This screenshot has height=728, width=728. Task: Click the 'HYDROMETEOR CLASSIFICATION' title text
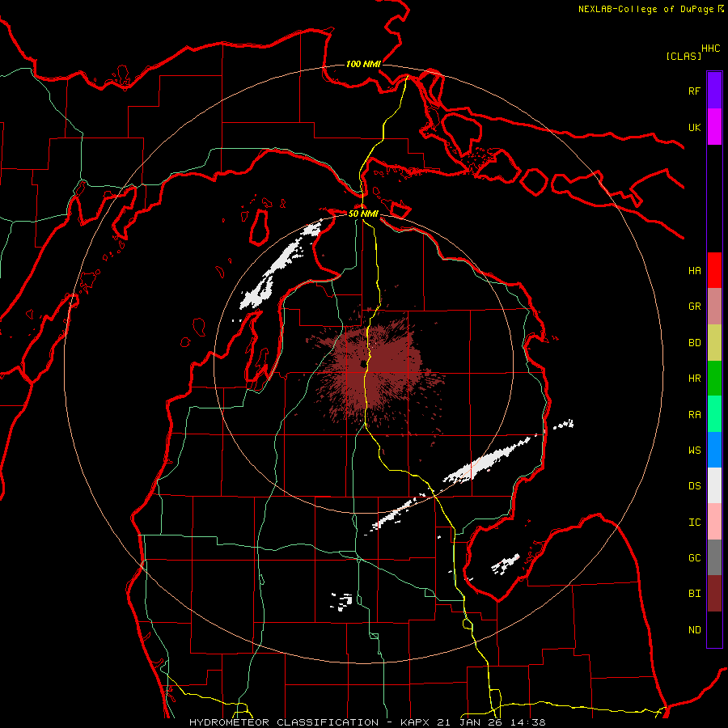(284, 722)
